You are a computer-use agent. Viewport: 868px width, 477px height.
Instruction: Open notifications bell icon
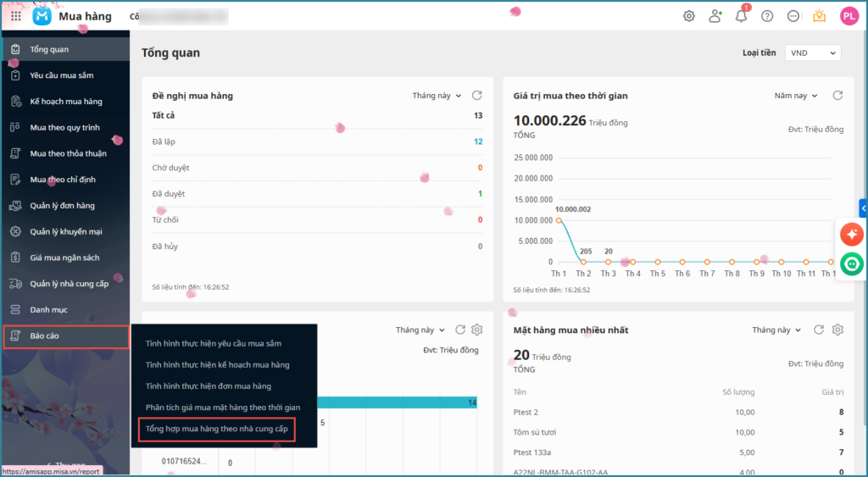tap(741, 16)
